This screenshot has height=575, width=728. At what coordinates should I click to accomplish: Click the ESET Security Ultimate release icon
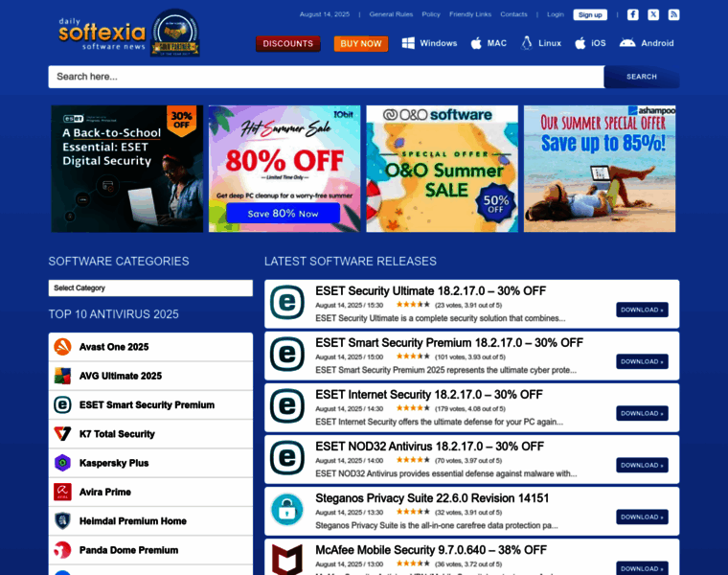[287, 303]
